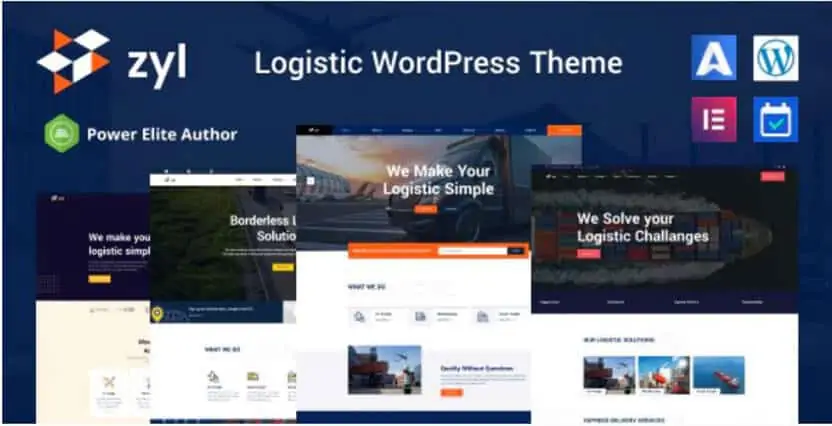Click the yellow second service icon in Borderless demo
This screenshot has width=832, height=426.
(253, 377)
